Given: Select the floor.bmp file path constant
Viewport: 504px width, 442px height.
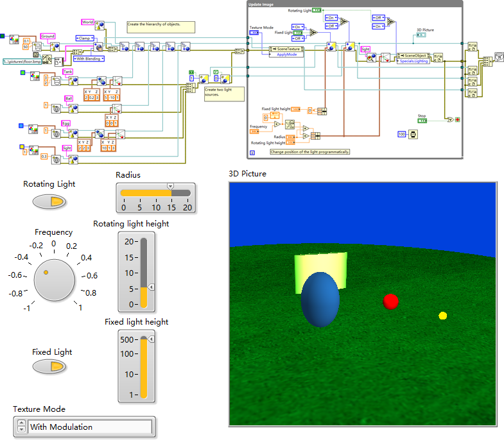Looking at the screenshot, I should 21,62.
